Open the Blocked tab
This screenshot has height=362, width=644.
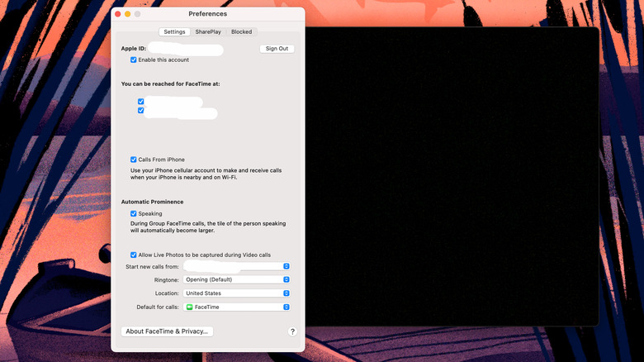[241, 31]
